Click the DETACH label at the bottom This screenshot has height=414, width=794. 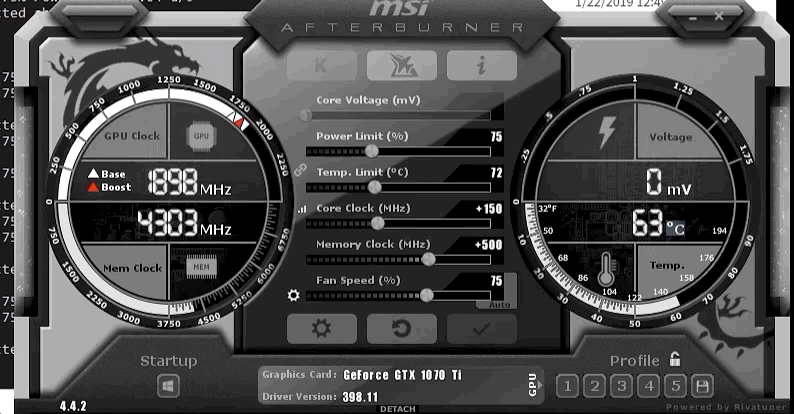pos(398,409)
